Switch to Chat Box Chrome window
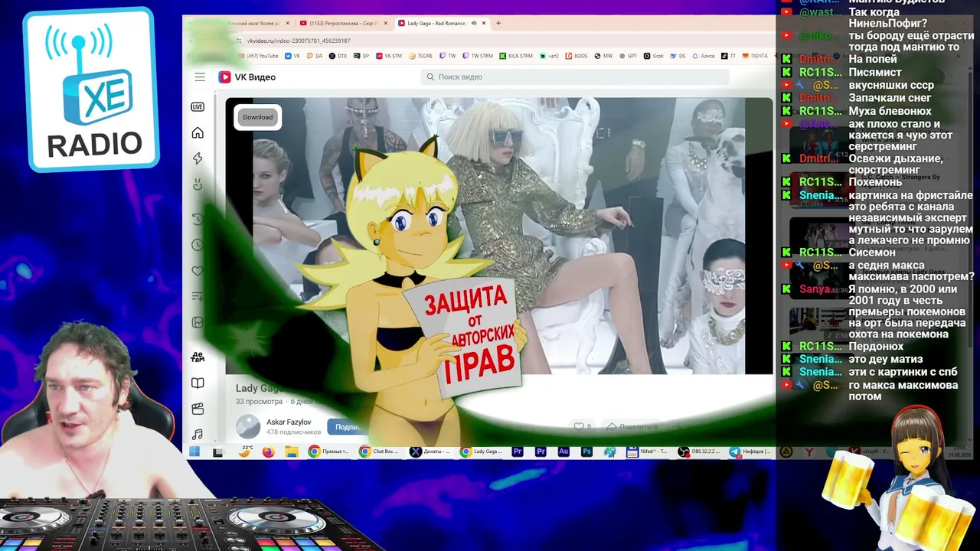 coord(379,452)
